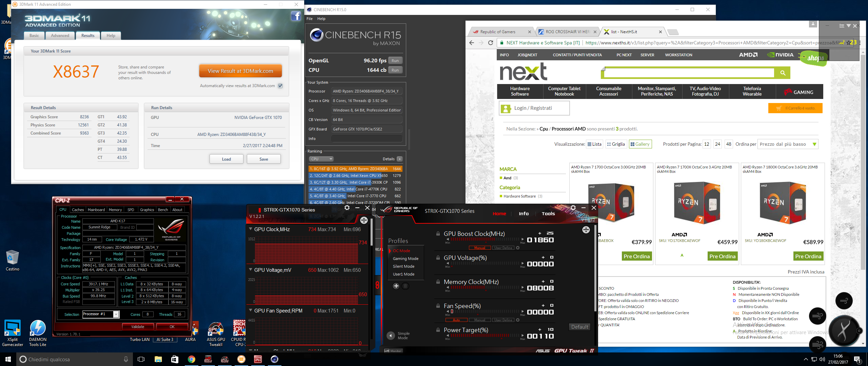Toggle lock icon beside Fan Speed
This screenshot has width=868, height=366.
point(438,306)
